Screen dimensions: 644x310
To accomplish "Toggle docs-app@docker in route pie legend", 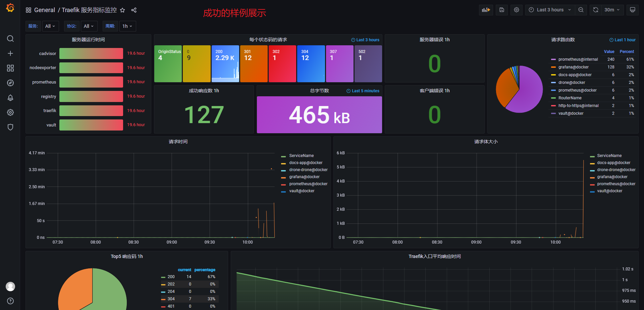I will pyautogui.click(x=575, y=75).
